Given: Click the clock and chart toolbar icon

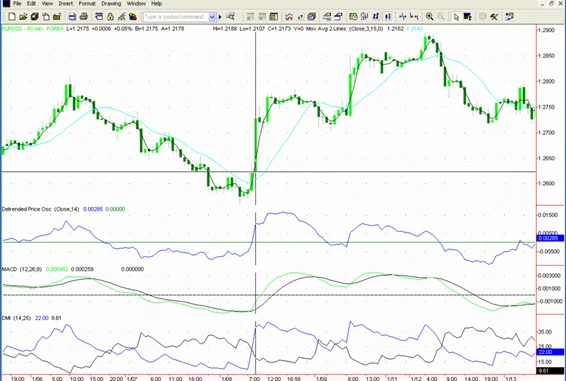Looking at the screenshot, I should (353, 17).
